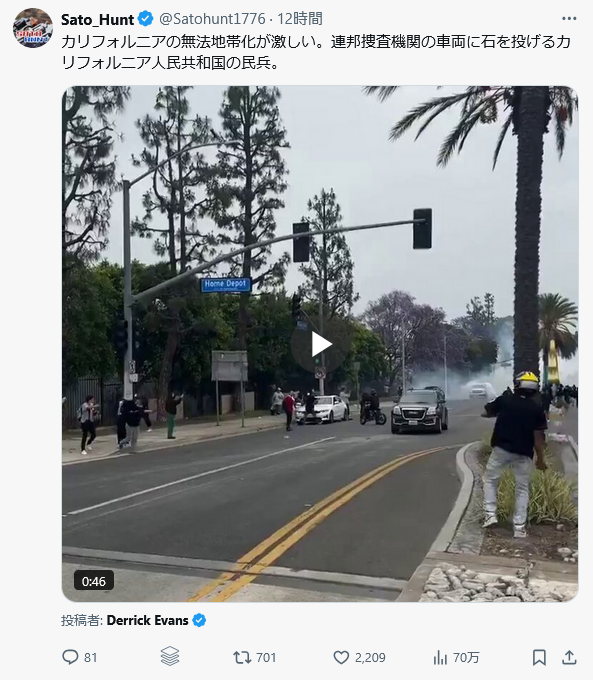The width and height of the screenshot is (593, 680).
Task: Open the share upload icon
Action: (x=569, y=657)
